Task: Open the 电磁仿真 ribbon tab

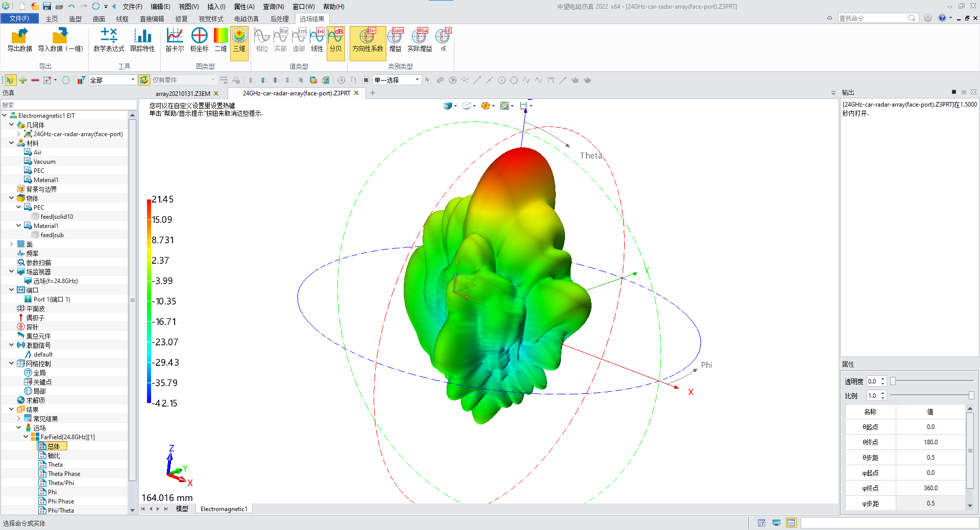Action: coord(246,19)
